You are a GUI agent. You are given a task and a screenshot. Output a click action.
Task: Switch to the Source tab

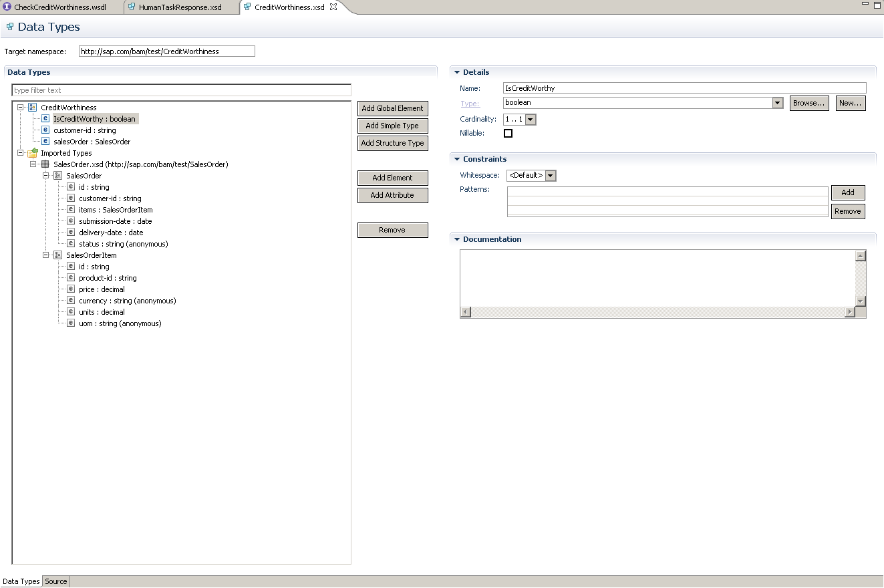point(56,581)
